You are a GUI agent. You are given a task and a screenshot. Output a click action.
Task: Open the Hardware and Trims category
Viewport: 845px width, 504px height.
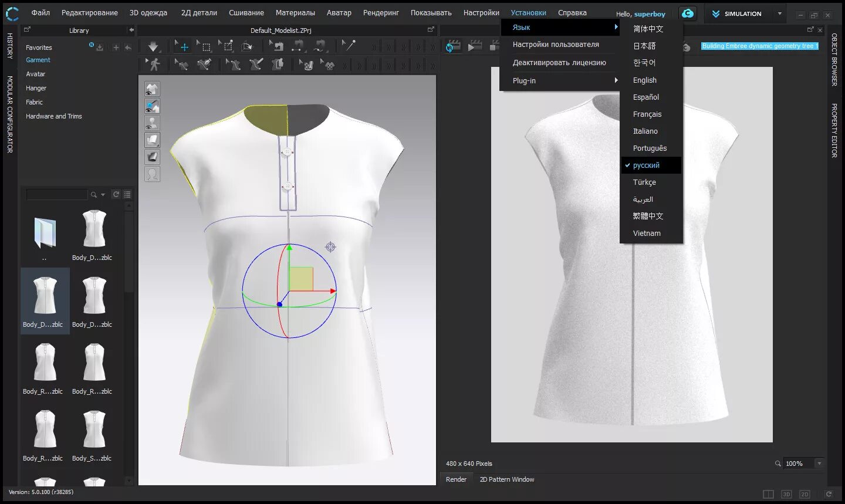pos(54,116)
